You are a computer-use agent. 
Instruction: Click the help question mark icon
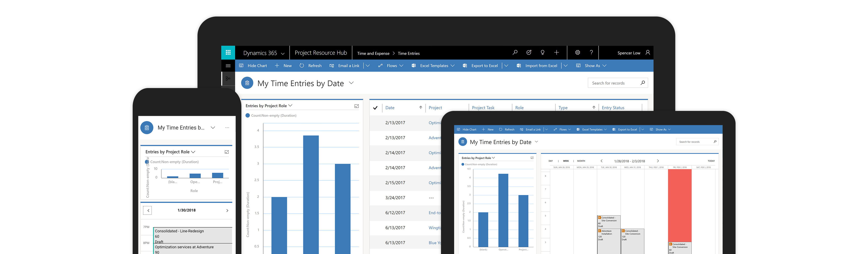click(591, 52)
